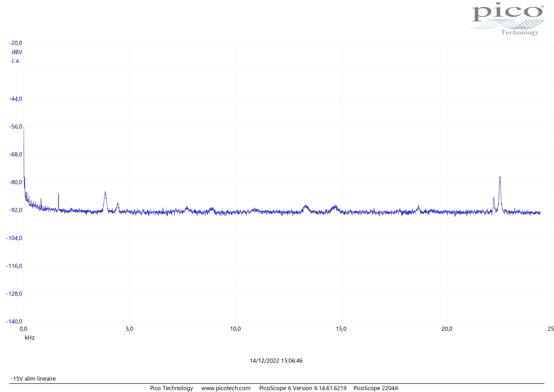This screenshot has width=554, height=392.
Task: Click the Pico Technology logo
Action: 506,19
